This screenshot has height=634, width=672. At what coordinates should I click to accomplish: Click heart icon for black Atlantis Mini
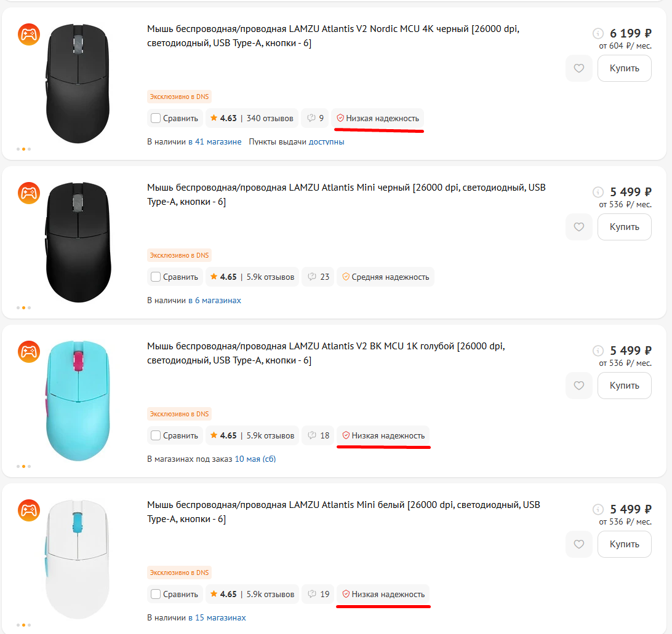[x=578, y=227]
